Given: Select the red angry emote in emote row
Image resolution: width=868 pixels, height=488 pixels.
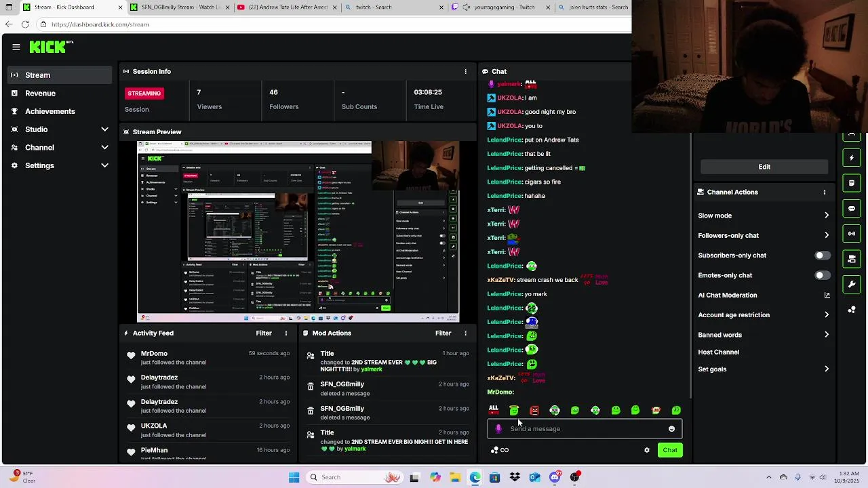Looking at the screenshot, I should [x=534, y=410].
